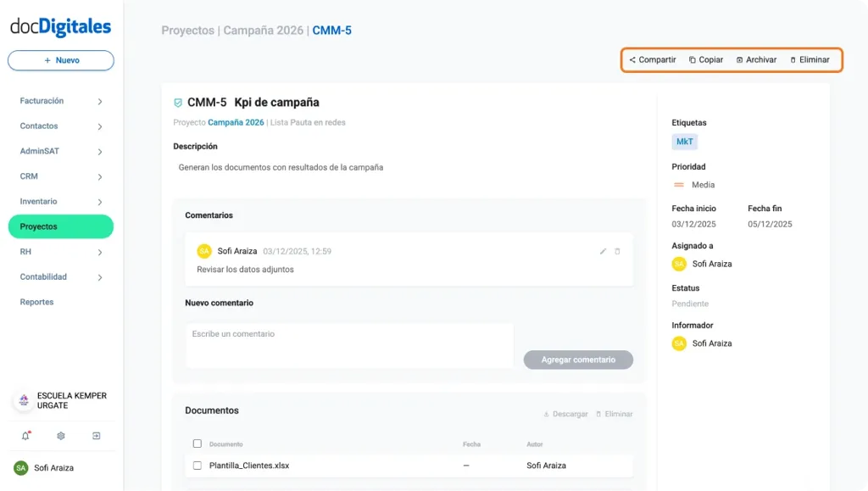Screen dimensions: 868x491
Task: Click the Eliminar trash icon in Documentos
Action: [x=599, y=414]
